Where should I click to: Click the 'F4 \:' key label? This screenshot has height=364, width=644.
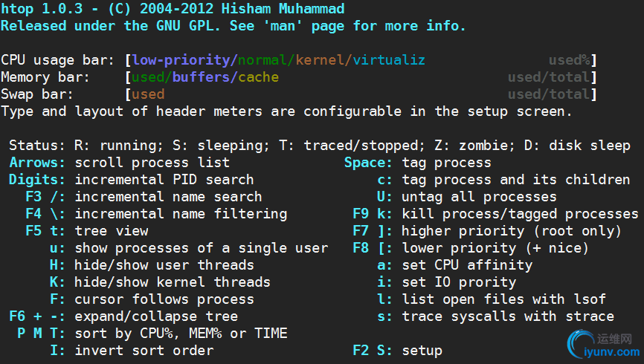tap(45, 214)
